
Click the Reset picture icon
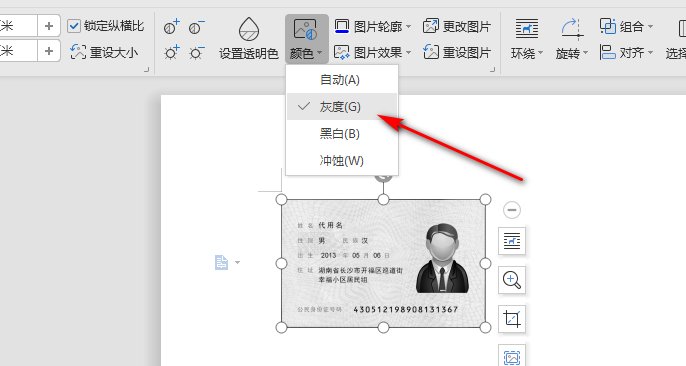(x=430, y=52)
